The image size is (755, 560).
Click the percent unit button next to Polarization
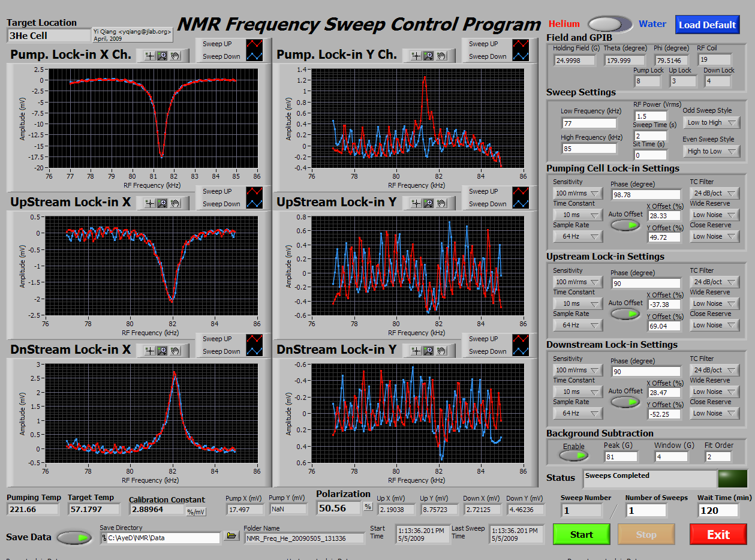(x=368, y=507)
